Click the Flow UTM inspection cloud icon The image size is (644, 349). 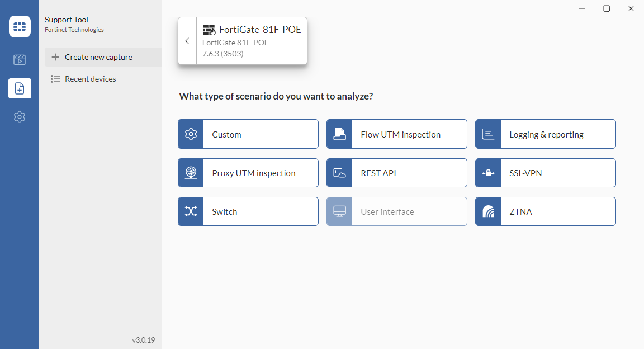(x=339, y=134)
